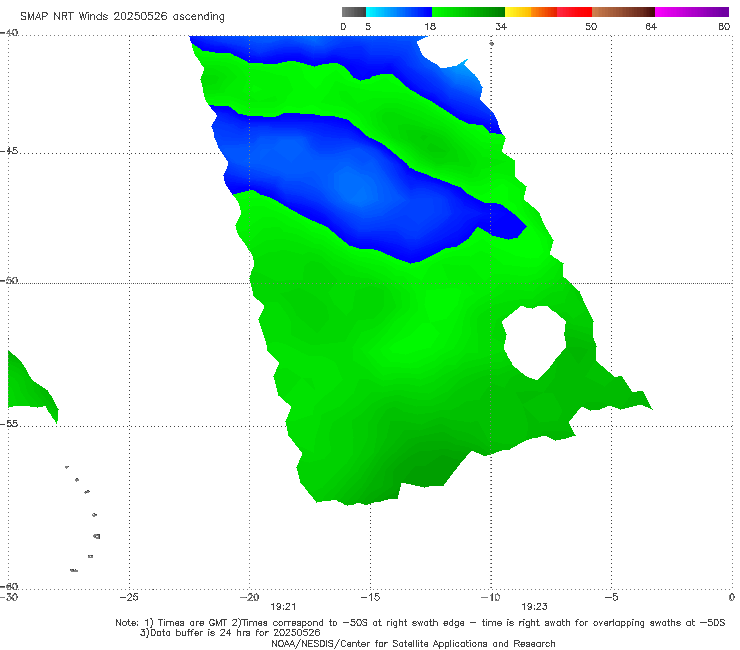
Task: Click the green segment of the color bar
Action: coord(469,12)
